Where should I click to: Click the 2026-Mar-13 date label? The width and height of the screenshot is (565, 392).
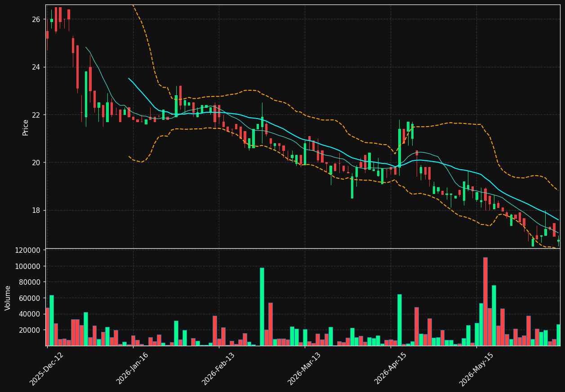coord(304,369)
